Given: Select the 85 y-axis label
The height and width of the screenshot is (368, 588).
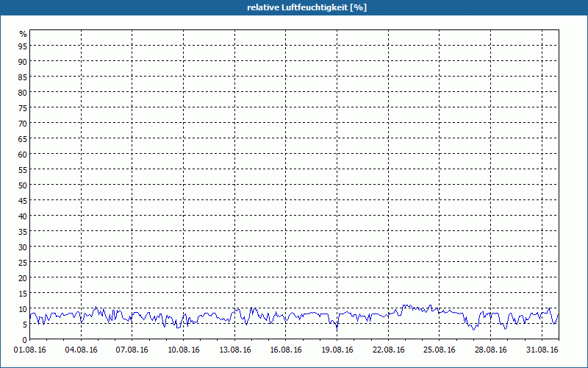Looking at the screenshot, I should [x=23, y=77].
